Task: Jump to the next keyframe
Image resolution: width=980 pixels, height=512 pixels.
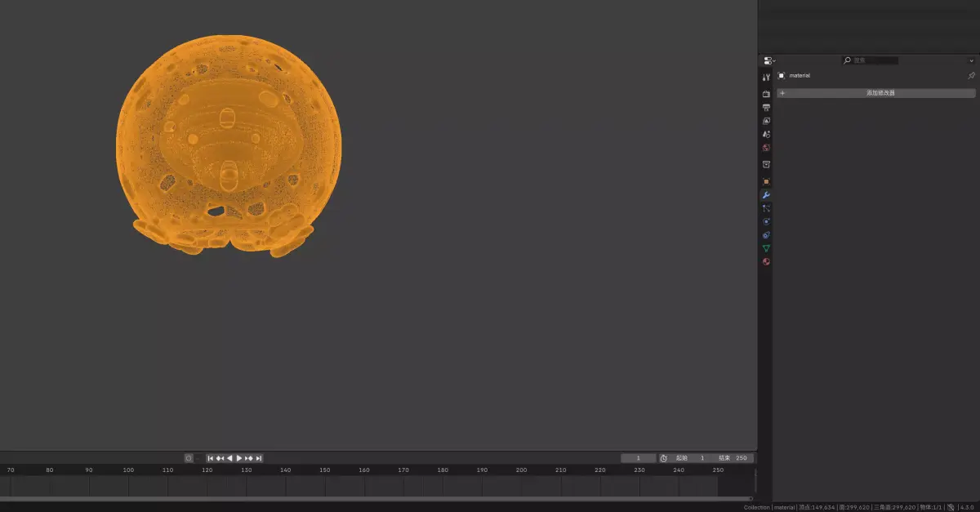Action: coord(249,458)
